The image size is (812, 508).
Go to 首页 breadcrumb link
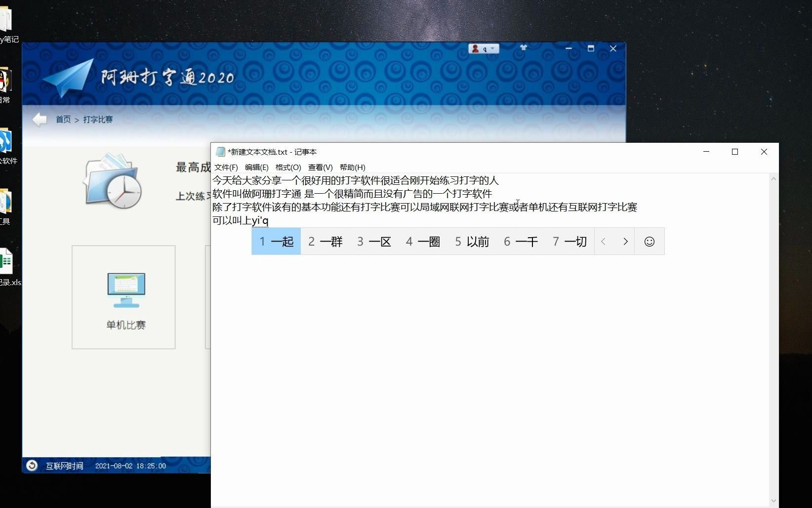63,120
